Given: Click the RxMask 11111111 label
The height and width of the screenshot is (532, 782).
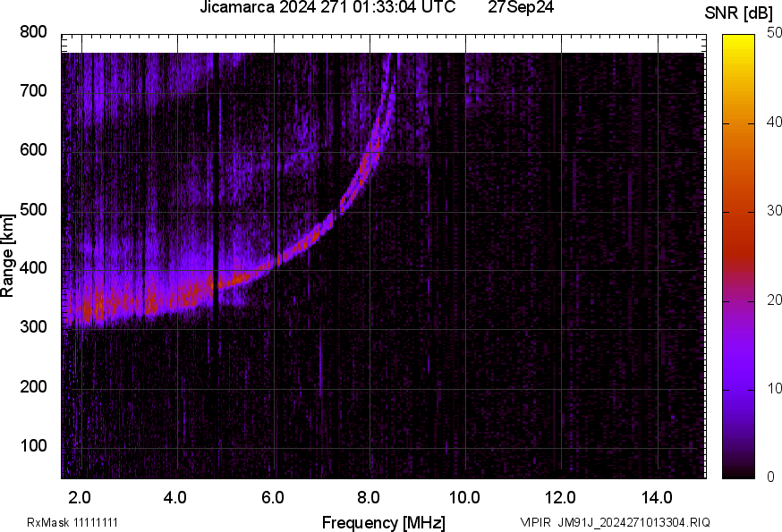Looking at the screenshot, I should (x=72, y=522).
